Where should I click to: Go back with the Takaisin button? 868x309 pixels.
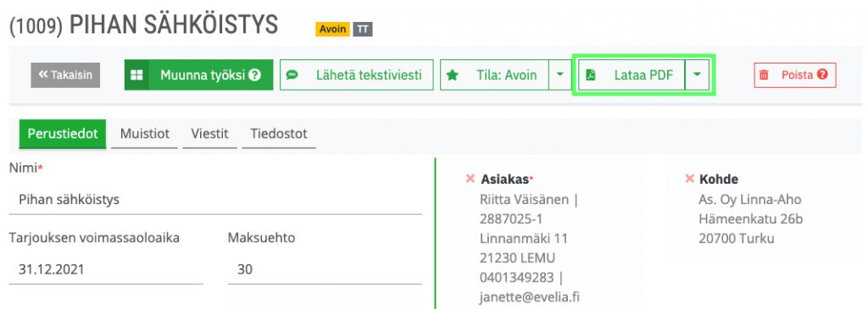pyautogui.click(x=65, y=74)
